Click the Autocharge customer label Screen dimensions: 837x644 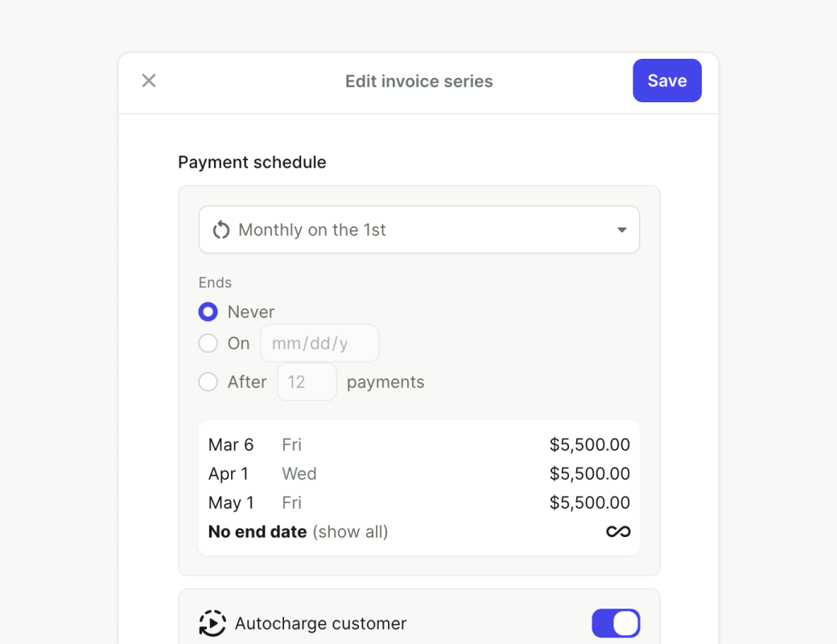point(320,623)
